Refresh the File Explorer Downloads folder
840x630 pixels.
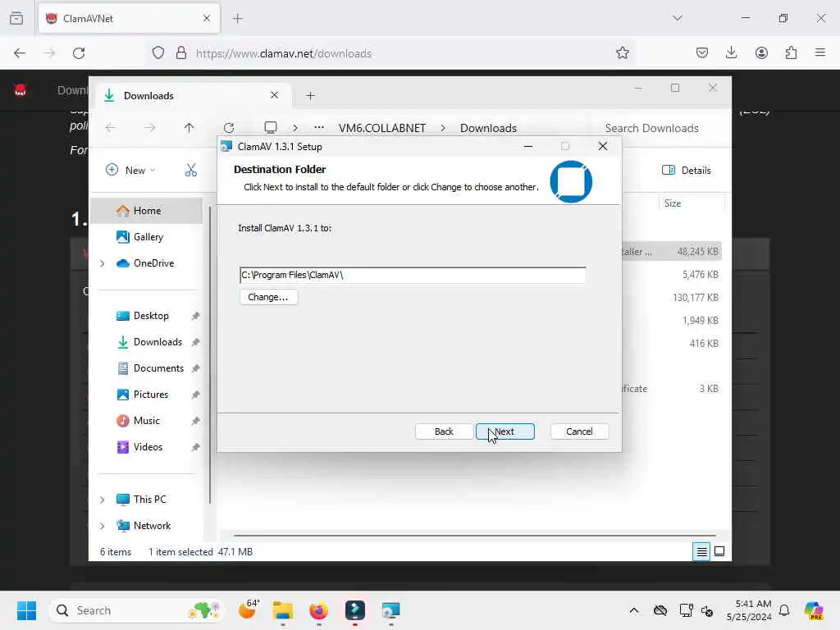(229, 128)
